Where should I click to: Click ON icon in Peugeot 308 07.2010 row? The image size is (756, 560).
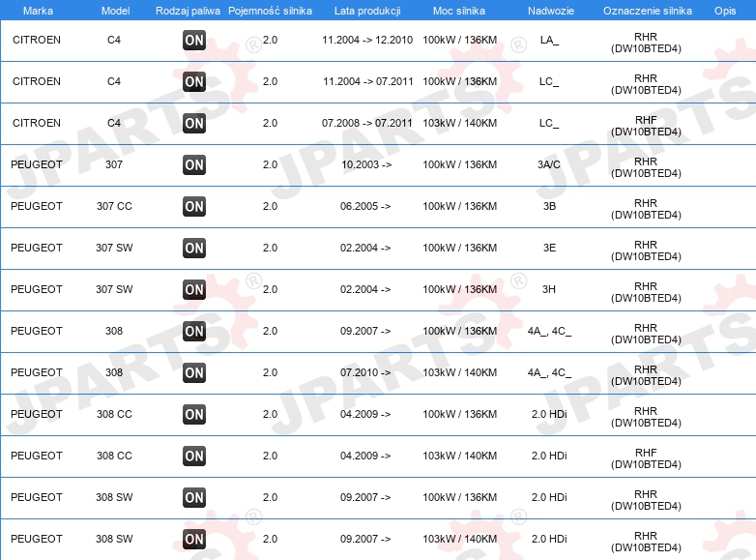click(194, 373)
